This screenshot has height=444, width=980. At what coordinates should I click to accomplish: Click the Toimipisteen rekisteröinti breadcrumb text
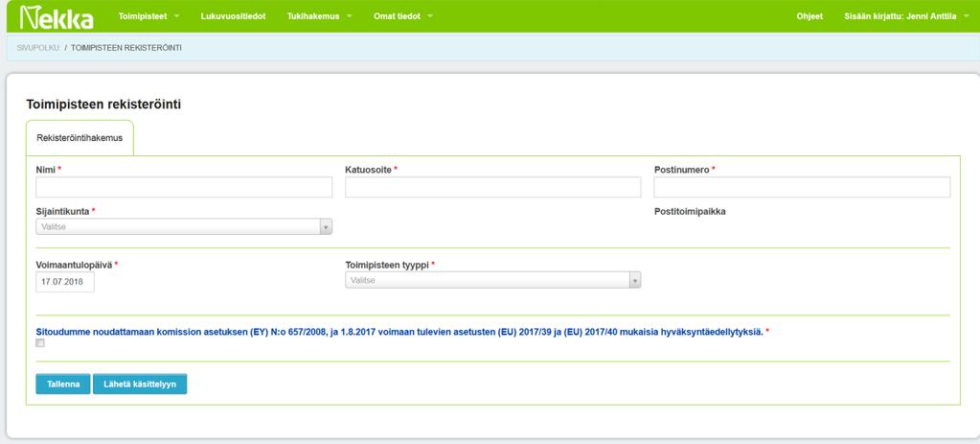(126, 48)
